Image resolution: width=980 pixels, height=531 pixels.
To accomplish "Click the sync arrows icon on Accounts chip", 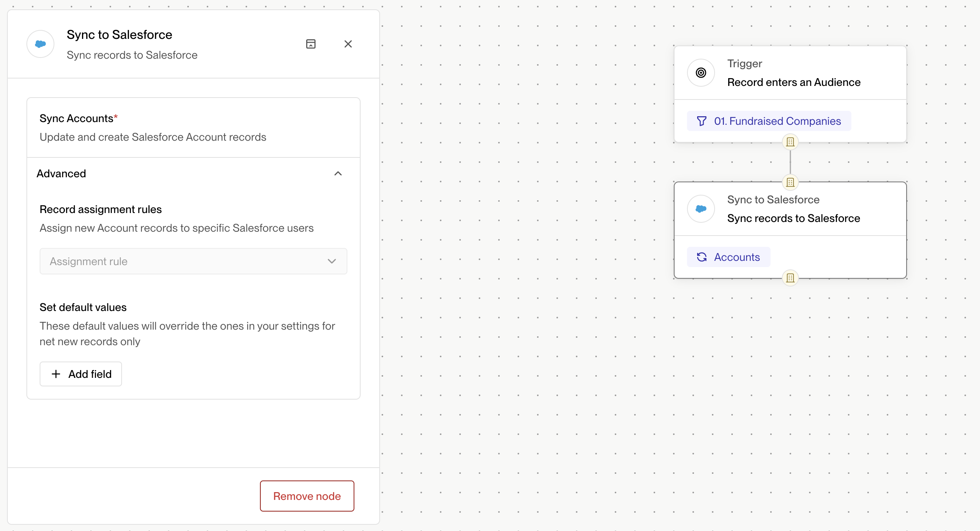I will tap(702, 257).
